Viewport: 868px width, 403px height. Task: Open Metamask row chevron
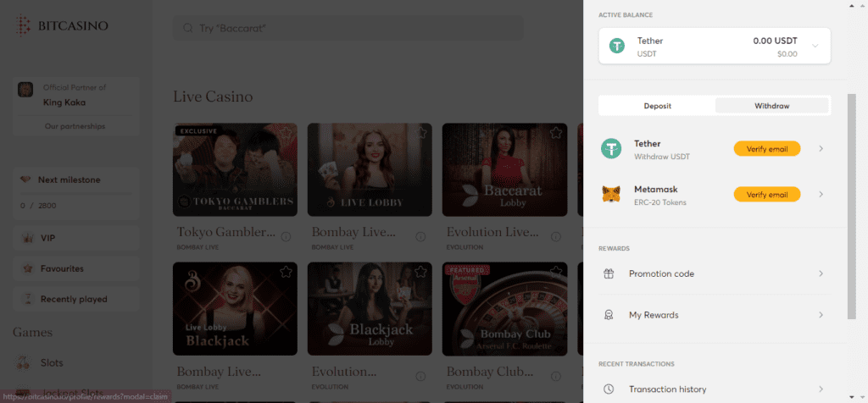pos(821,195)
